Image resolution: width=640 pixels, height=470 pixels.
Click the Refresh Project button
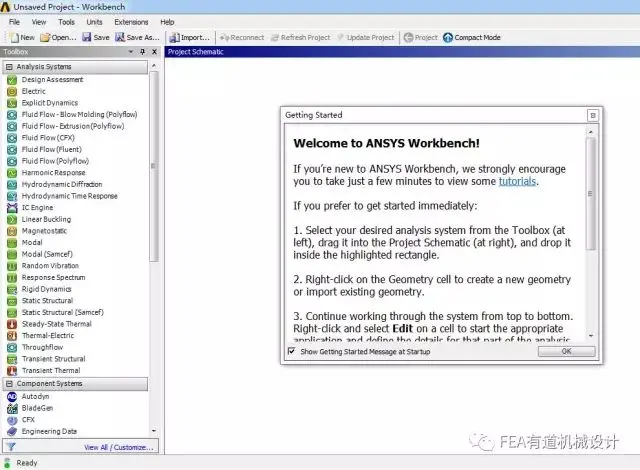click(x=301, y=38)
